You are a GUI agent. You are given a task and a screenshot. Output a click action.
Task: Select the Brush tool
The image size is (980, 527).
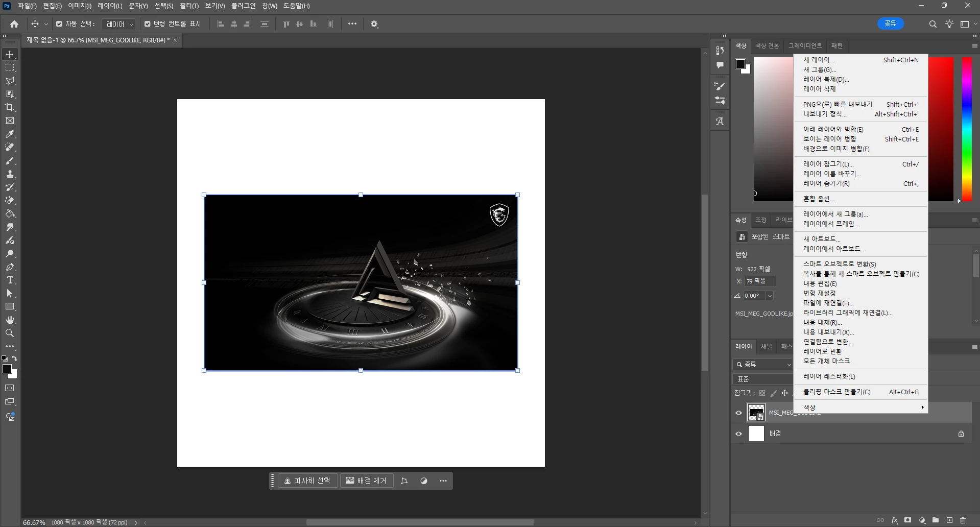click(x=10, y=160)
